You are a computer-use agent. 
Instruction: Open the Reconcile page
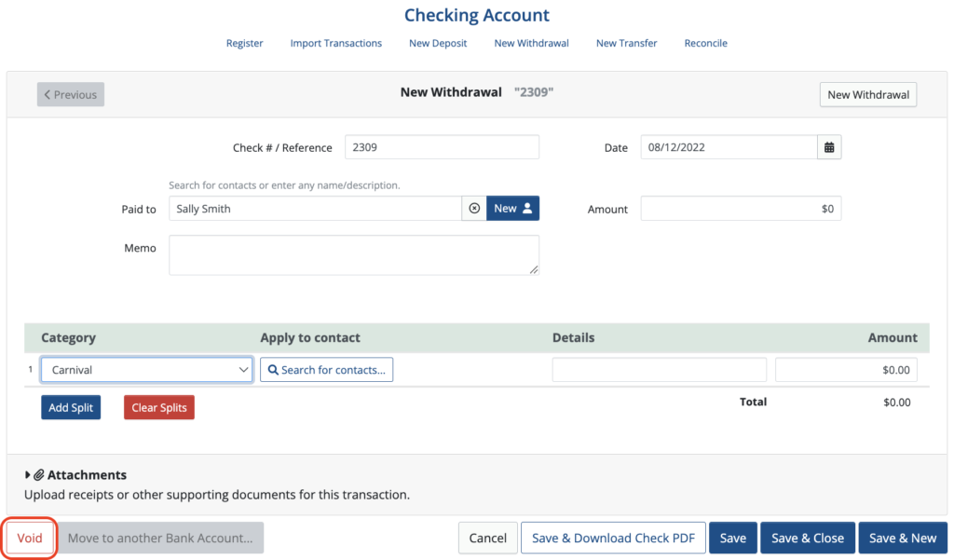[705, 43]
